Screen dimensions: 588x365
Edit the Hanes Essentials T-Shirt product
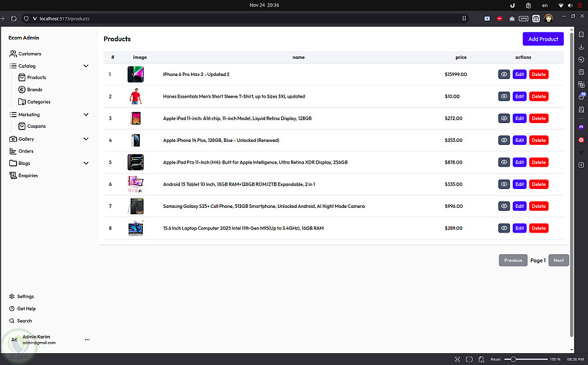point(519,97)
